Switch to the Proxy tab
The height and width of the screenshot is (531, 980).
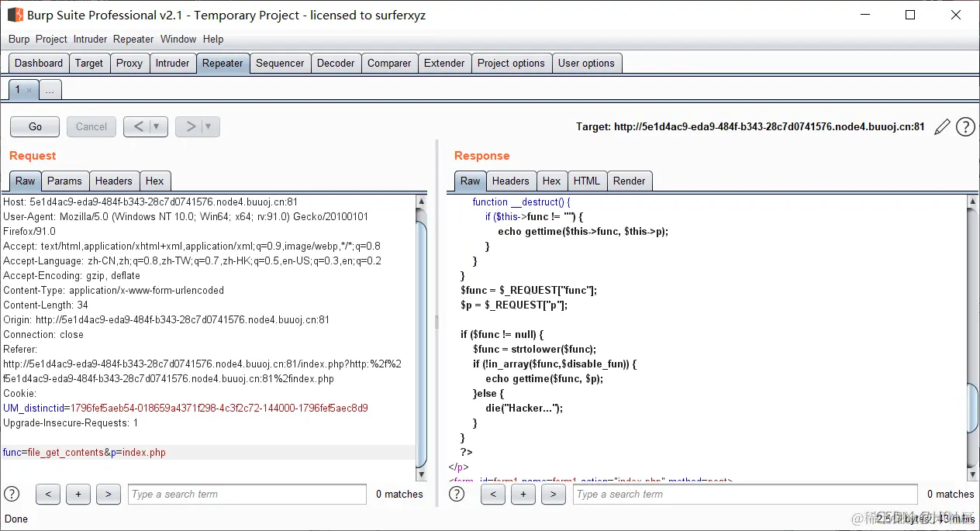(129, 63)
